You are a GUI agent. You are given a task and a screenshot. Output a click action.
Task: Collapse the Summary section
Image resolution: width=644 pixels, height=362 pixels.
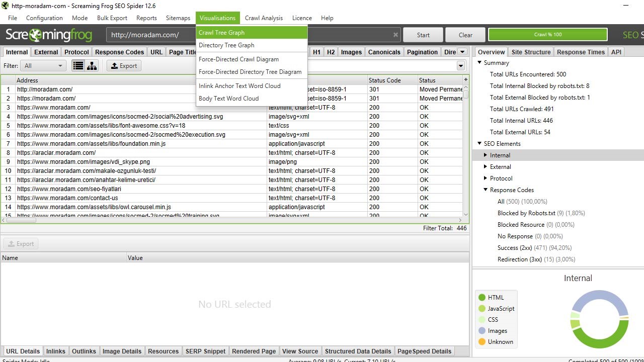coord(480,63)
